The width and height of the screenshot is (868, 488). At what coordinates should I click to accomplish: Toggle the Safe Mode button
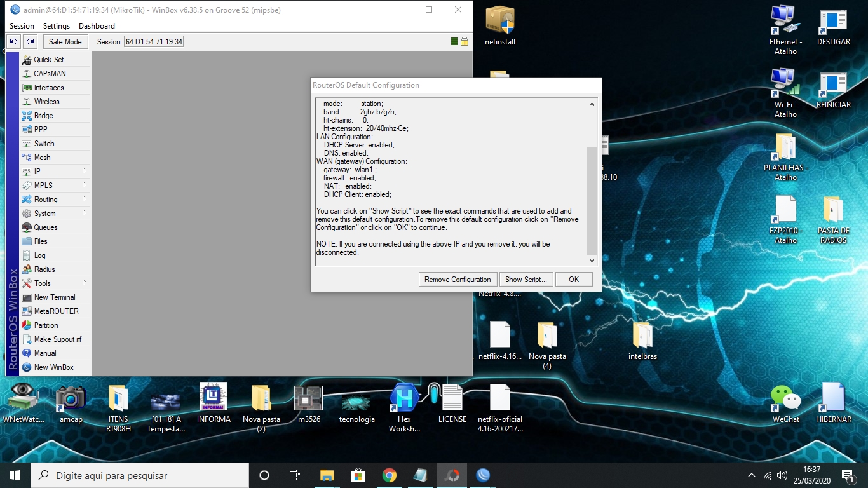click(65, 42)
